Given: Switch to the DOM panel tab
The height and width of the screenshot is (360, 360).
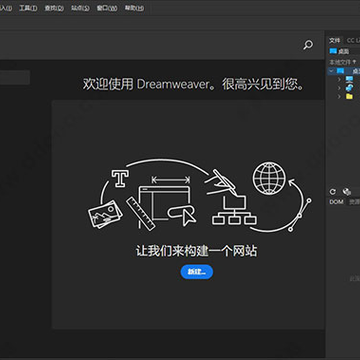Looking at the screenshot, I should coord(336,202).
